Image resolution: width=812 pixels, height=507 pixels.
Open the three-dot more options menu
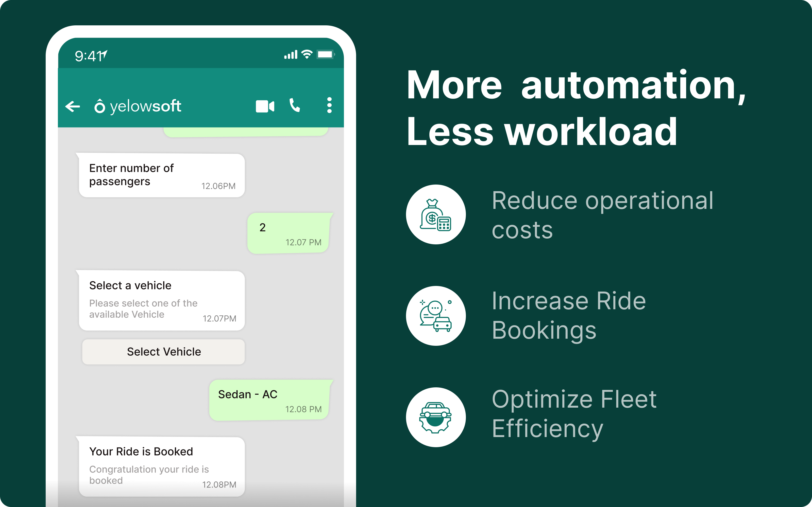click(x=329, y=105)
